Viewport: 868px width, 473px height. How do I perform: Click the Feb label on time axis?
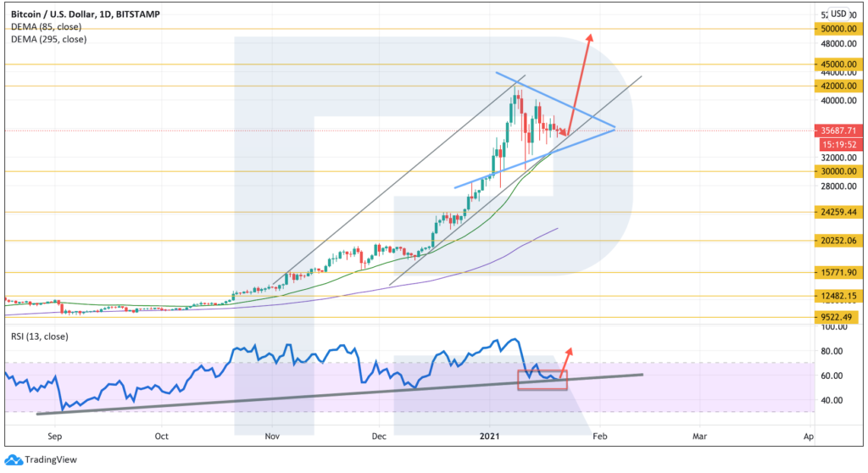coord(598,437)
